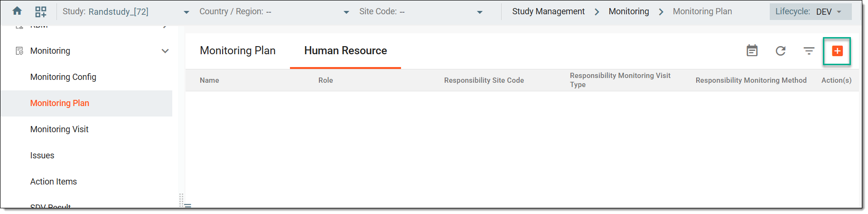Open Issues in sidebar
The width and height of the screenshot is (868, 214).
42,156
